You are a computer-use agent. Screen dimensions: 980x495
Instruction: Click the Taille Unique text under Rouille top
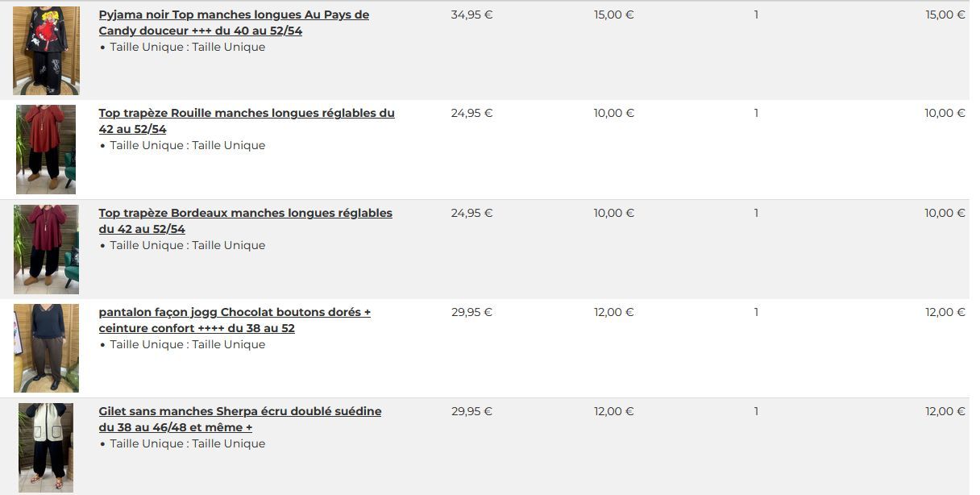(187, 146)
